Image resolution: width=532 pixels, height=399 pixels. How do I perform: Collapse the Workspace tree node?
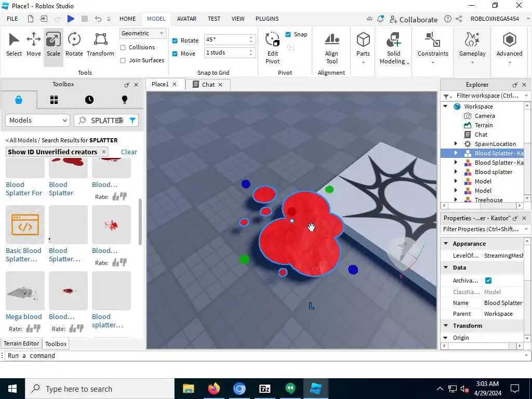click(x=445, y=106)
